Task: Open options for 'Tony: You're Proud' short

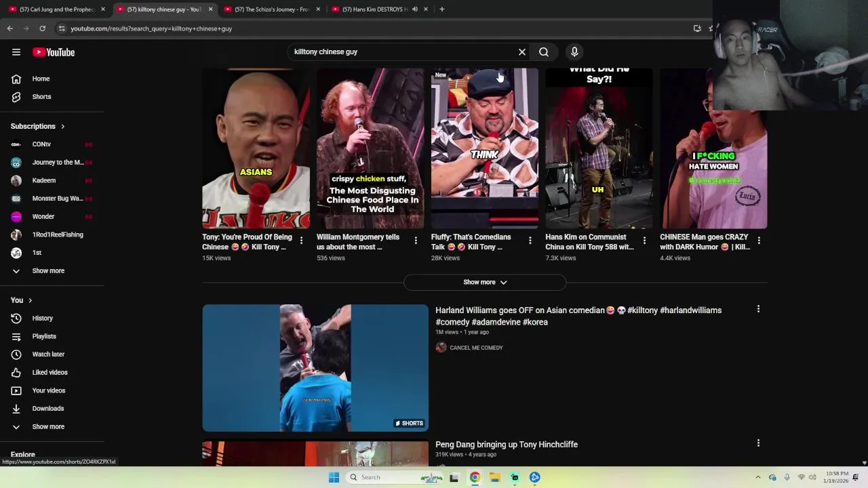Action: [x=301, y=240]
